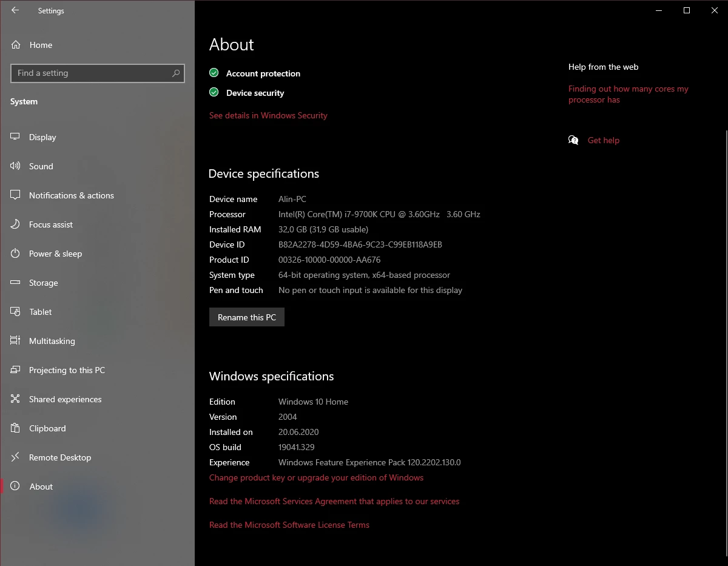Click the Get help link text
The height and width of the screenshot is (566, 728).
click(604, 140)
